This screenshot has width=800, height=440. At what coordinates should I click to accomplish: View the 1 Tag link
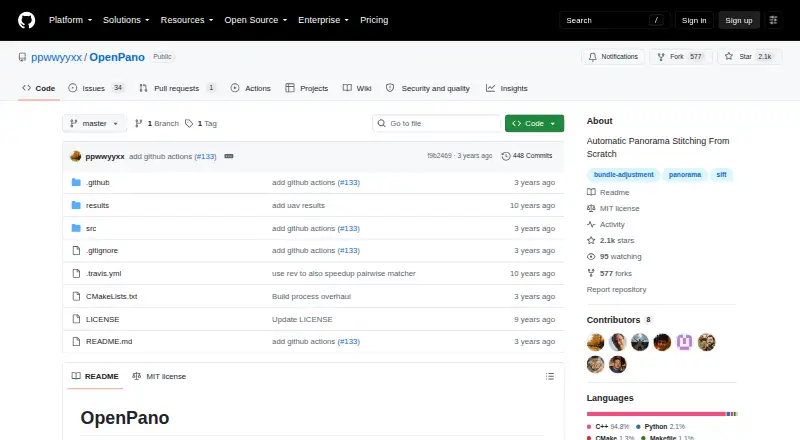(x=201, y=124)
